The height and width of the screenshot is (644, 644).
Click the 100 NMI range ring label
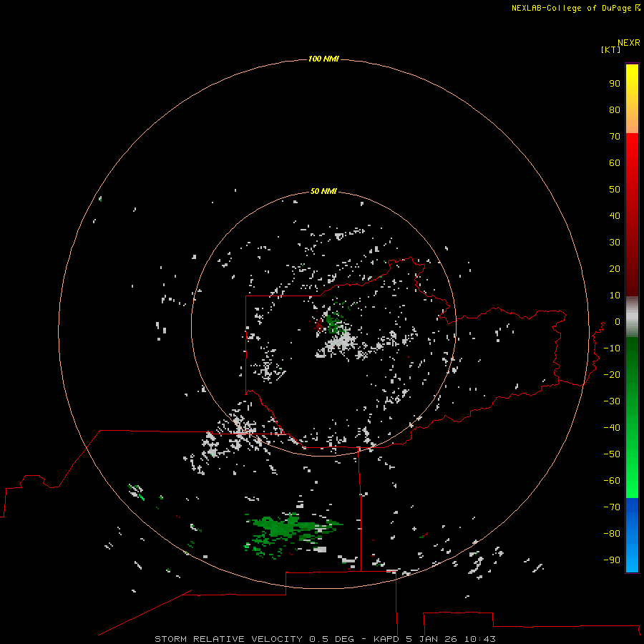(x=323, y=59)
